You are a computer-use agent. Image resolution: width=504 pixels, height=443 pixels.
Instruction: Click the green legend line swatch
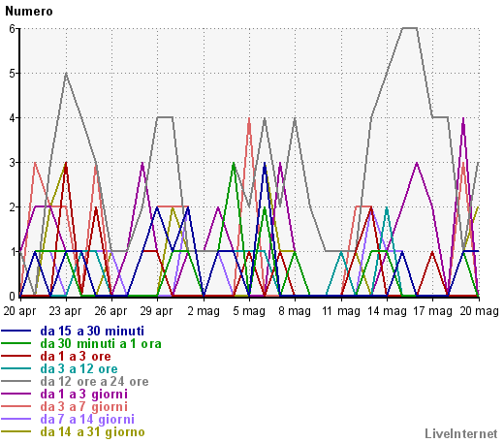coord(16,343)
